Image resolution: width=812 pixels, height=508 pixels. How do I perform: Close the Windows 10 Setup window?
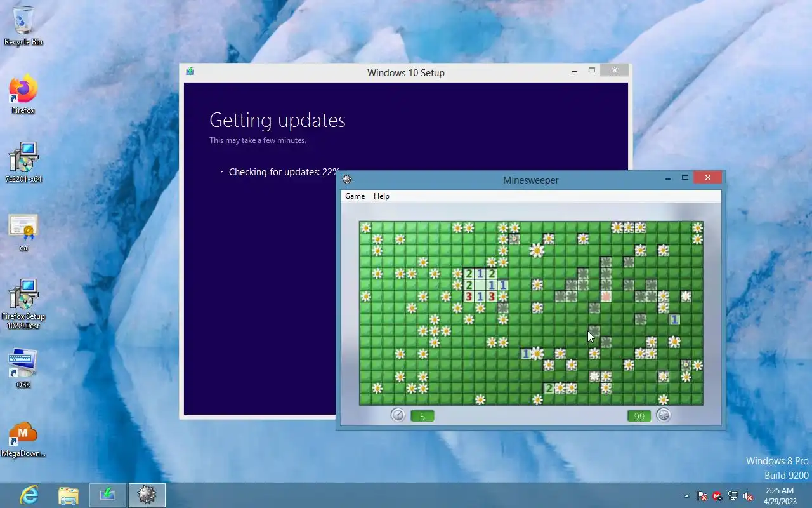point(614,70)
